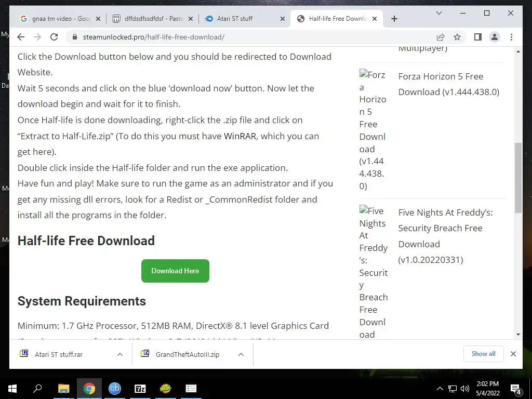Open Chrome three-dot menu
Screen dimensions: 532x399
point(511,37)
